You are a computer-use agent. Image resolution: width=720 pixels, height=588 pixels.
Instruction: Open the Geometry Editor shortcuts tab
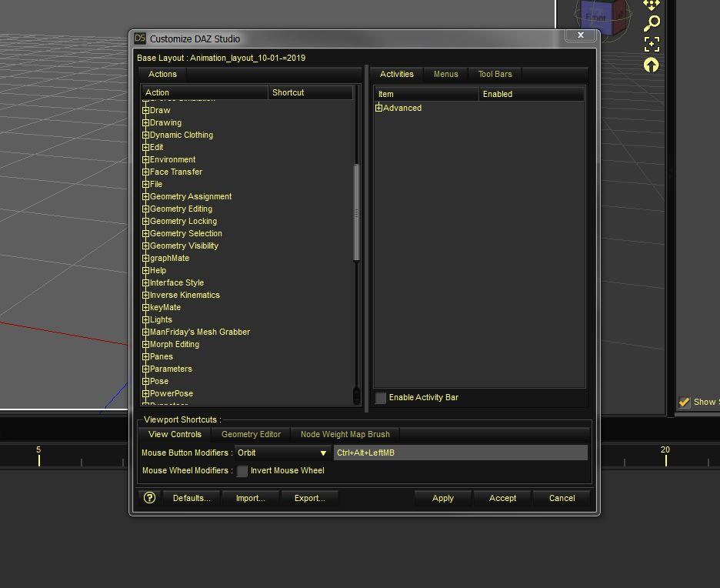252,434
